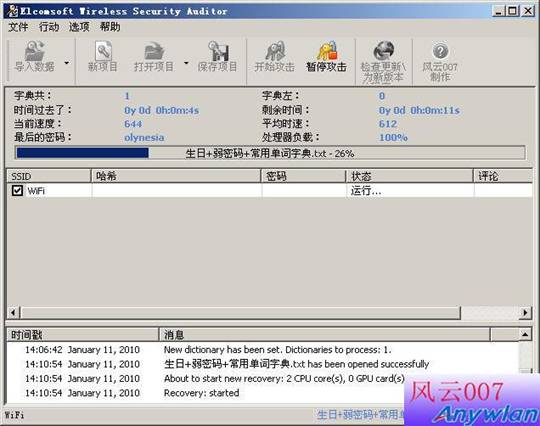
Task: Sort by the SSID column header
Action: pos(49,176)
